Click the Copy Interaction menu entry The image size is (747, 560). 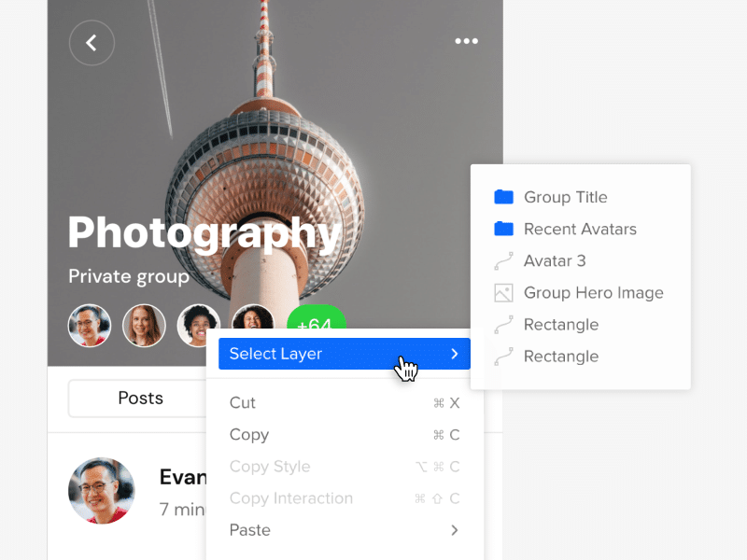(x=344, y=498)
